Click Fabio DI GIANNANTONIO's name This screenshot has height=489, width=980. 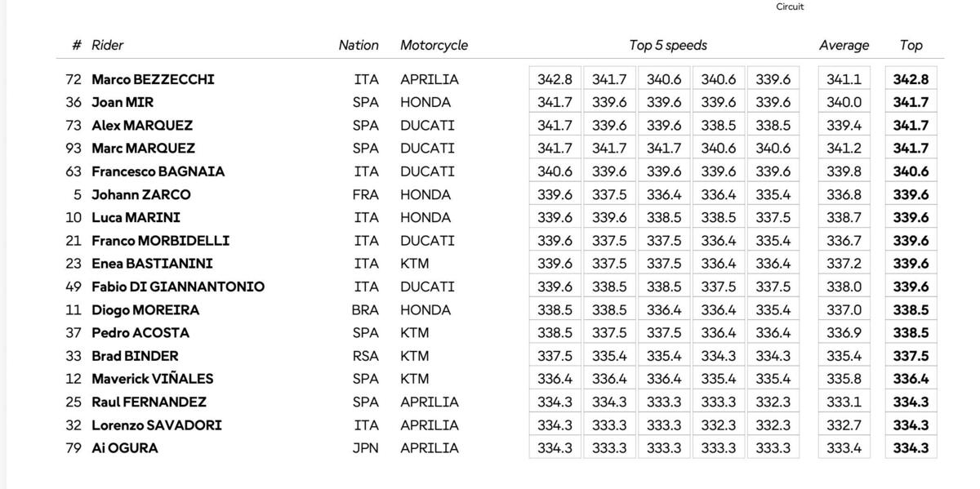[177, 287]
